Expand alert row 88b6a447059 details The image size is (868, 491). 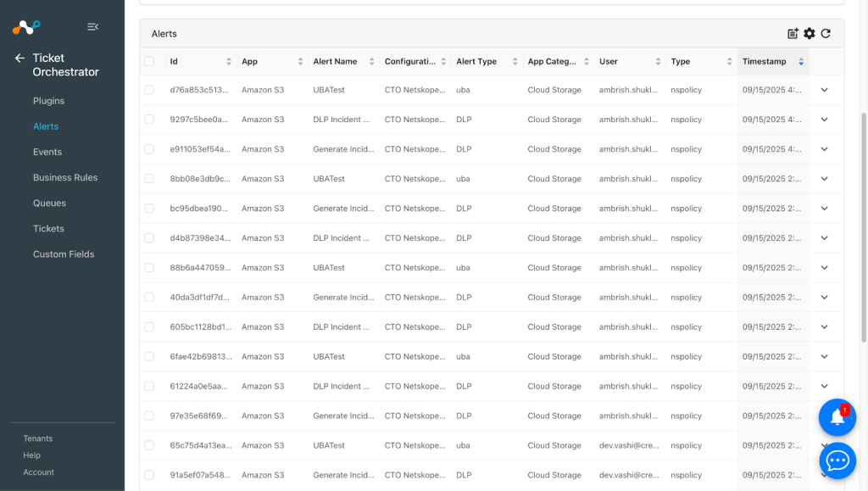coord(824,267)
